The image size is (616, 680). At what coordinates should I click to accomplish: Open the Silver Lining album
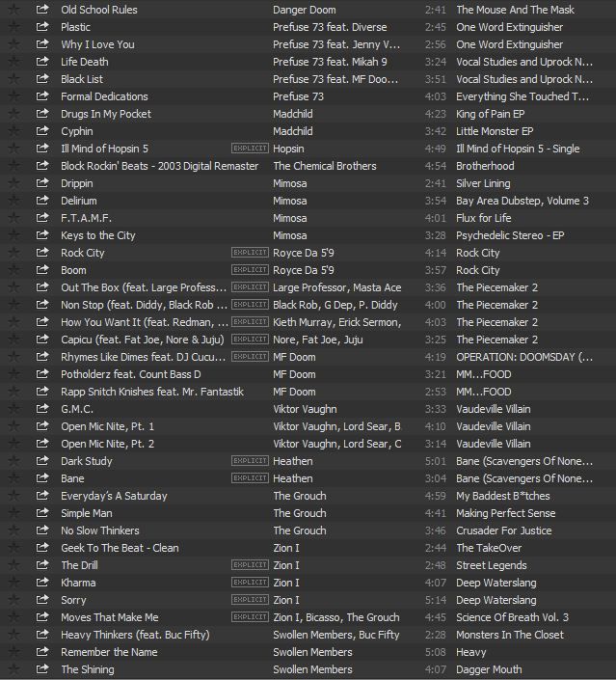tap(483, 183)
